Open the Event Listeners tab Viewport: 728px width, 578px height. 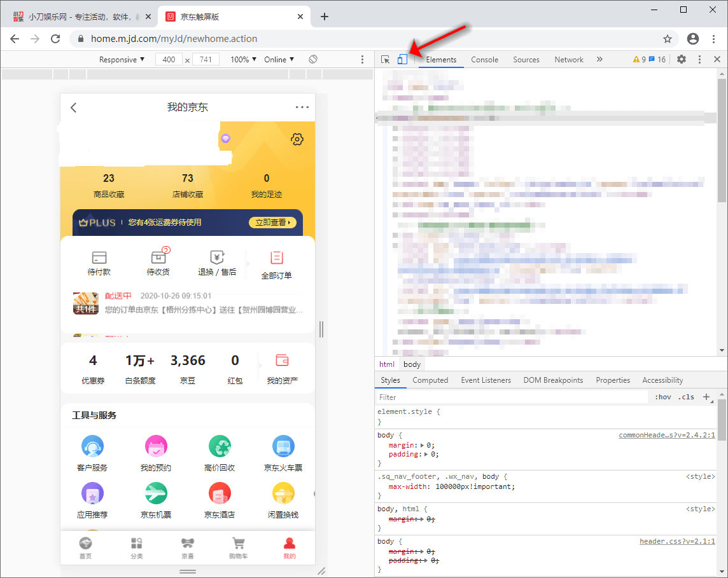(486, 380)
